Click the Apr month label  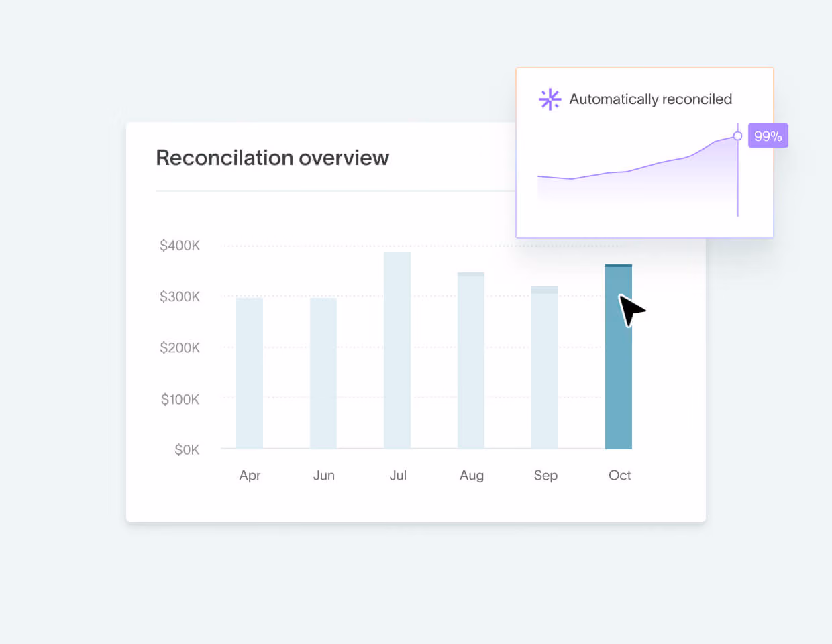click(x=250, y=476)
